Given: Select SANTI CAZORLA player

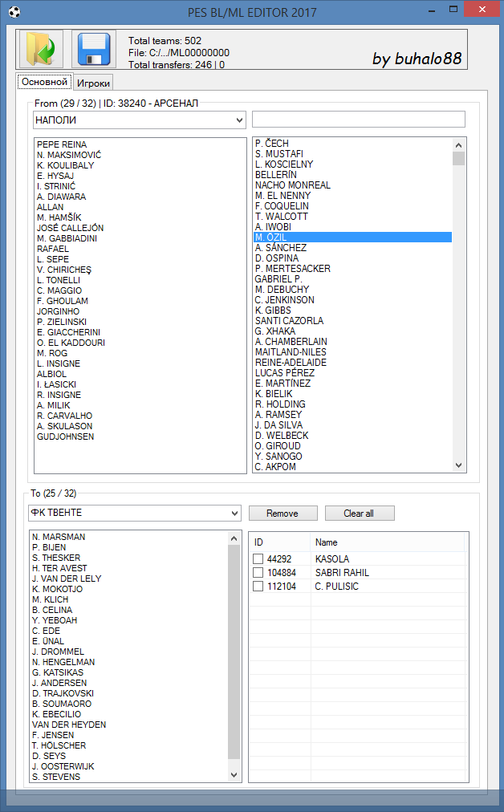Looking at the screenshot, I should point(289,321).
